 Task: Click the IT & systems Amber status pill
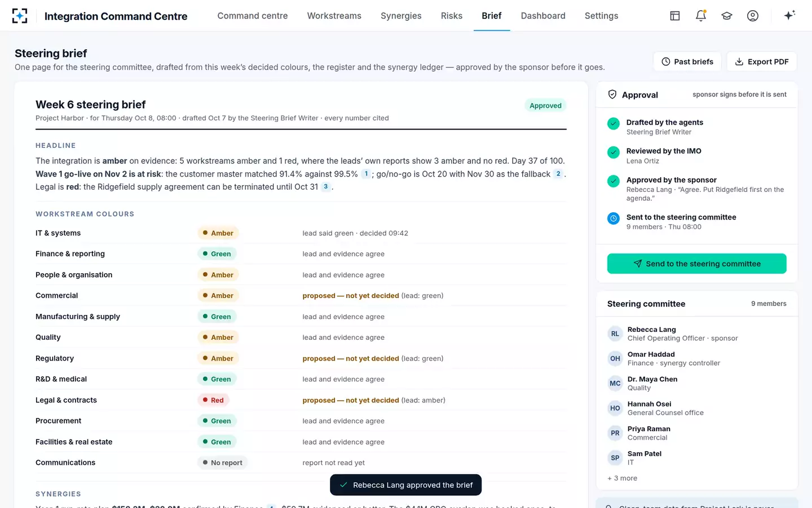(218, 233)
